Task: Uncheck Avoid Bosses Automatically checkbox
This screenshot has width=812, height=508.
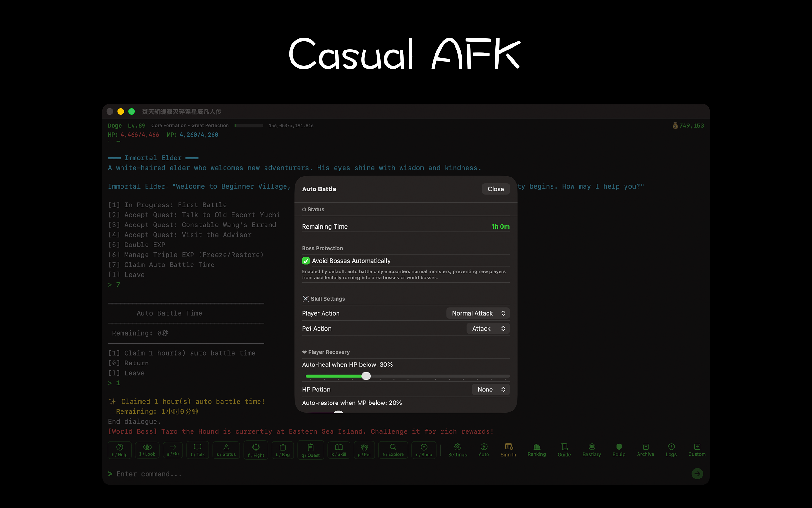Action: coord(306,261)
